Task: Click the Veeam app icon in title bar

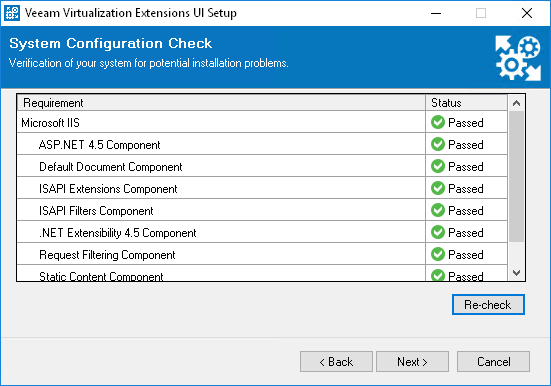Action: pyautogui.click(x=12, y=13)
